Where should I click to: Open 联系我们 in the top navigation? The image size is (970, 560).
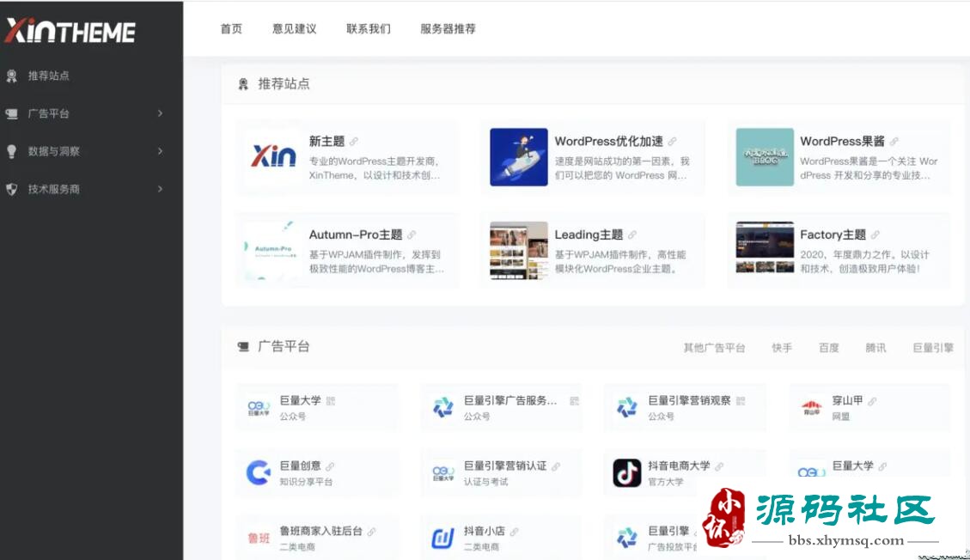[x=369, y=28]
